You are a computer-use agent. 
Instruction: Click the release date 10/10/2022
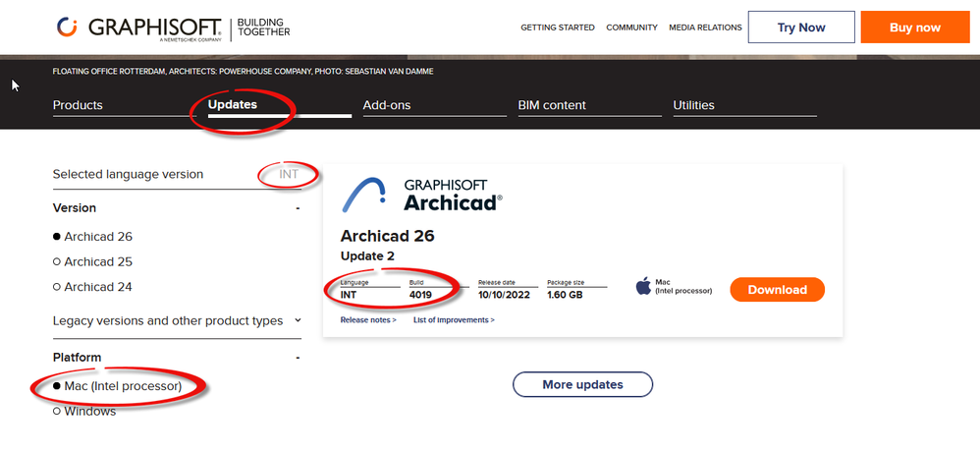504,295
